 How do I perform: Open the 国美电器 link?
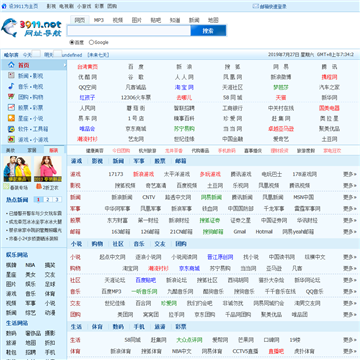329,108
